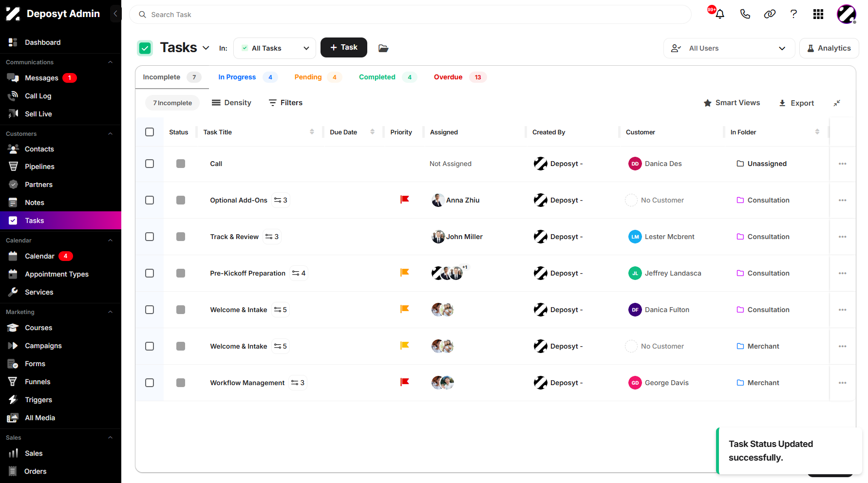Check the Track & Review row checkbox
Image resolution: width=868 pixels, height=483 pixels.
click(150, 237)
